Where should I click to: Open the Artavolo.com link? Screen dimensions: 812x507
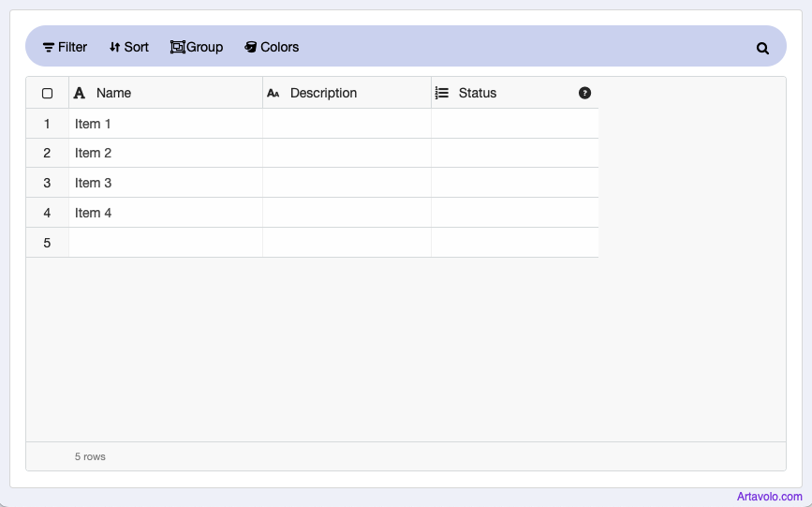click(770, 497)
